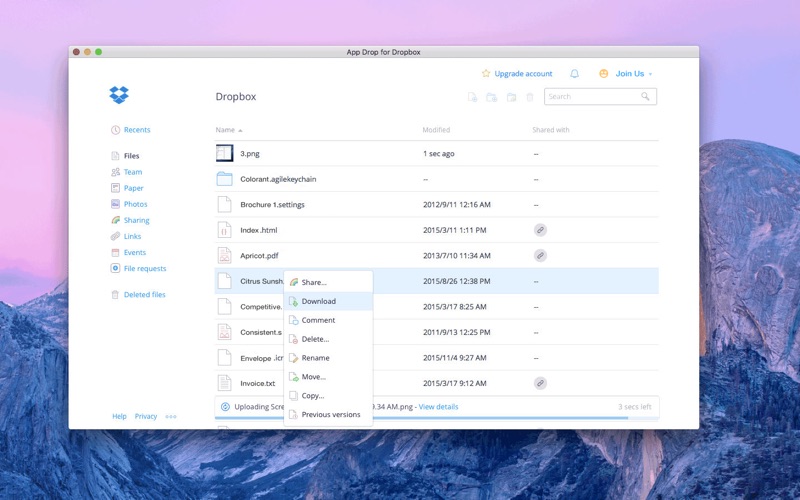This screenshot has height=500, width=800.
Task: Choose Previous versions from the context menu
Action: pos(330,414)
